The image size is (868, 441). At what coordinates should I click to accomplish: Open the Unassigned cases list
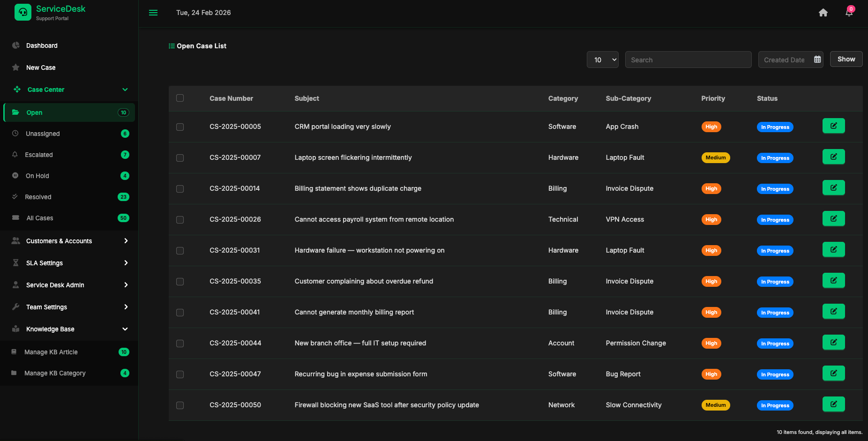pyautogui.click(x=43, y=134)
